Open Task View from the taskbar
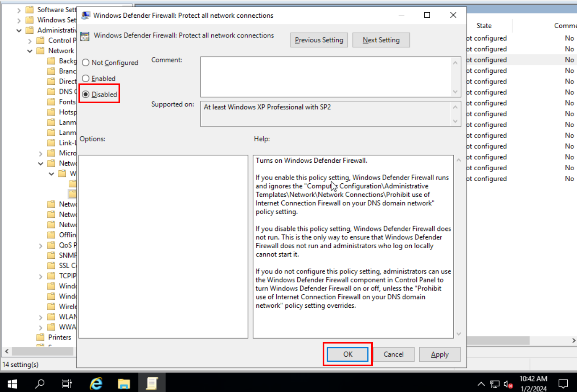The image size is (577, 392). tap(67, 383)
